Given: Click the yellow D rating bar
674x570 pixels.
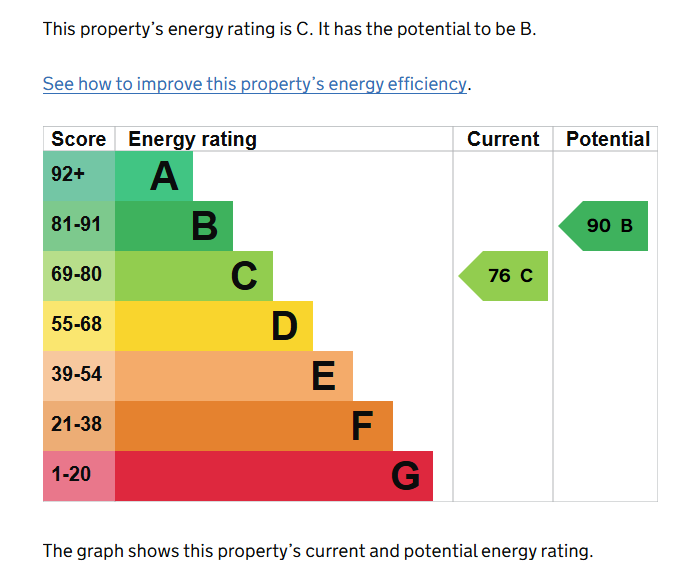Looking at the screenshot, I should pyautogui.click(x=214, y=326).
